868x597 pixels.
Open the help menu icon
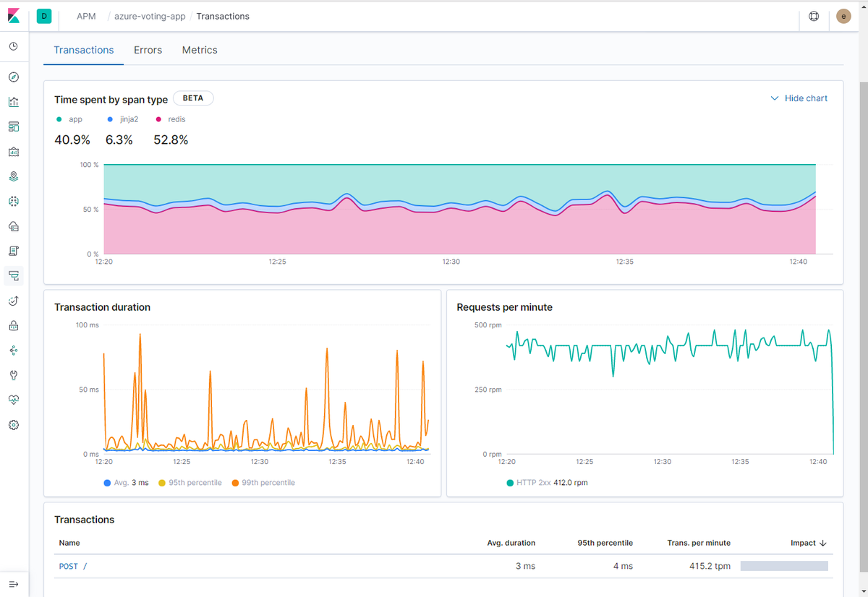pos(814,16)
